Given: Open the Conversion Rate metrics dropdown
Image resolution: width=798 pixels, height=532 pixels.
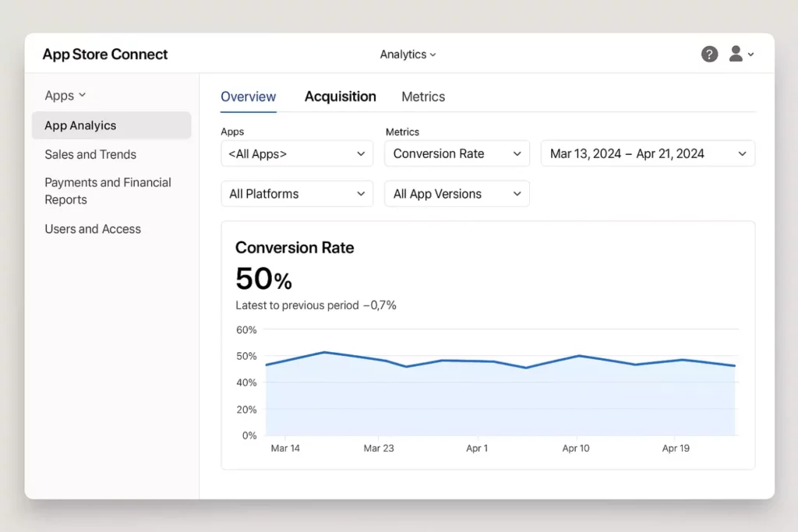Looking at the screenshot, I should coord(457,153).
